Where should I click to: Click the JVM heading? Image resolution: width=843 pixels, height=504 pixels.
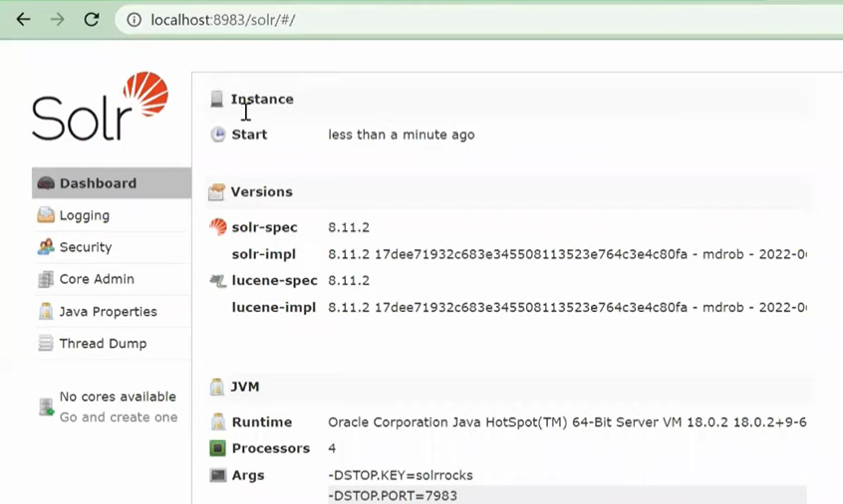pyautogui.click(x=245, y=386)
